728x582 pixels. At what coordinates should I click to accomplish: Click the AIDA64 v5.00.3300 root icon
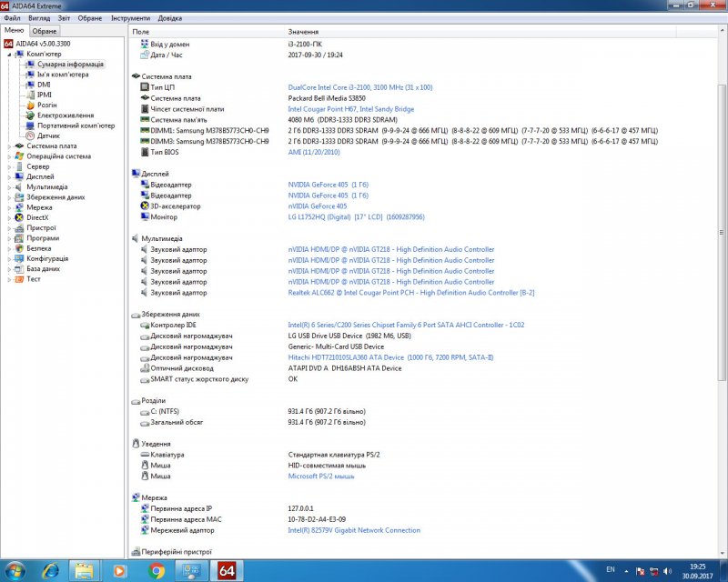8,44
